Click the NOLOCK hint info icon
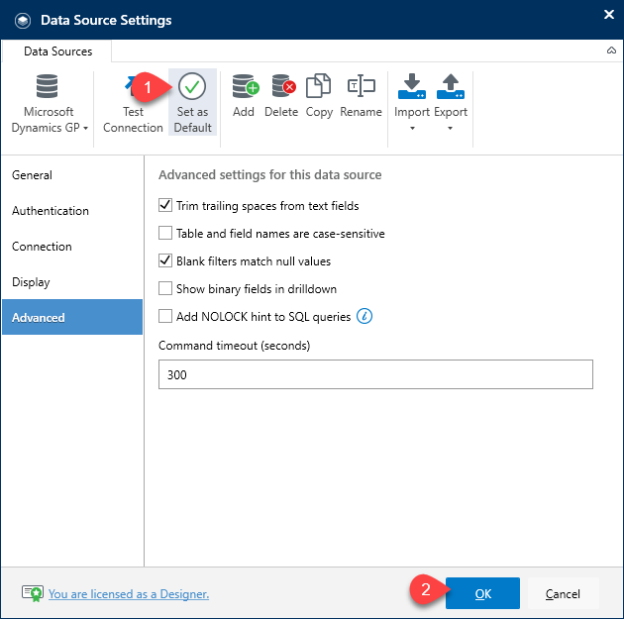Screen dimensions: 624x619 coord(364,316)
